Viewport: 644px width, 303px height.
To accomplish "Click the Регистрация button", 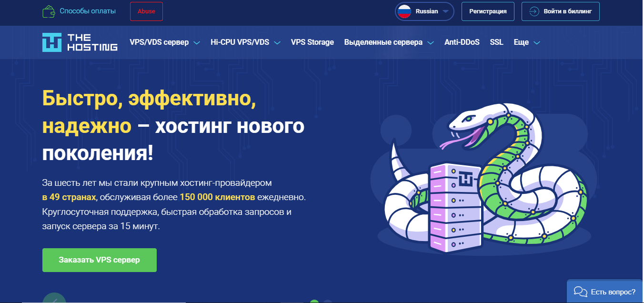I will [x=488, y=11].
